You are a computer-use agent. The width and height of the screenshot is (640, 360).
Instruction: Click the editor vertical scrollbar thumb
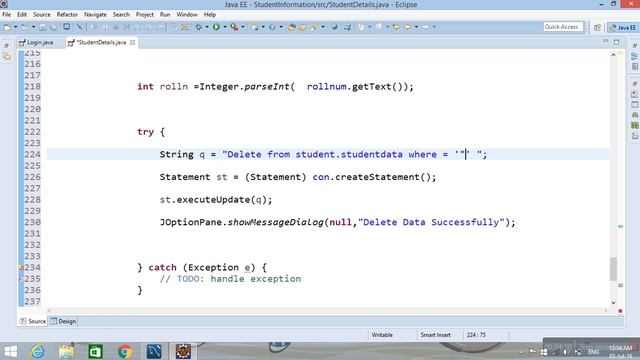click(613, 269)
